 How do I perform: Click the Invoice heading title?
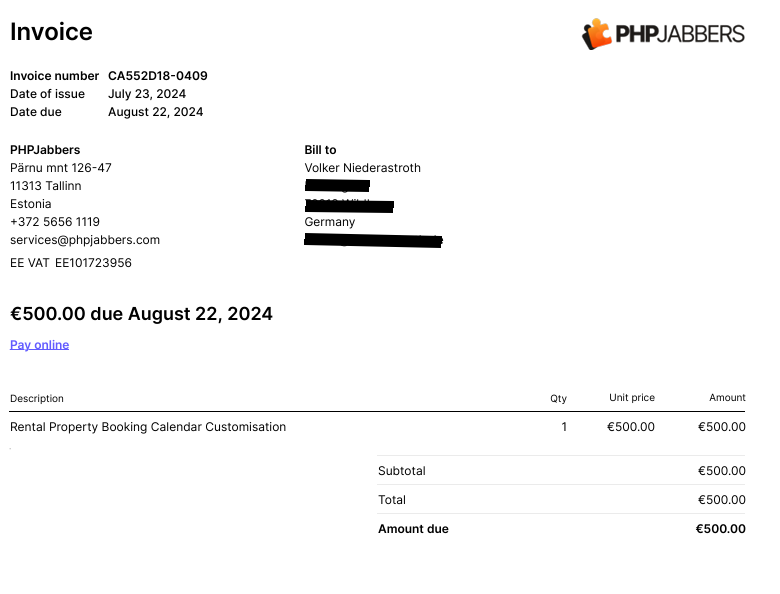coord(51,32)
